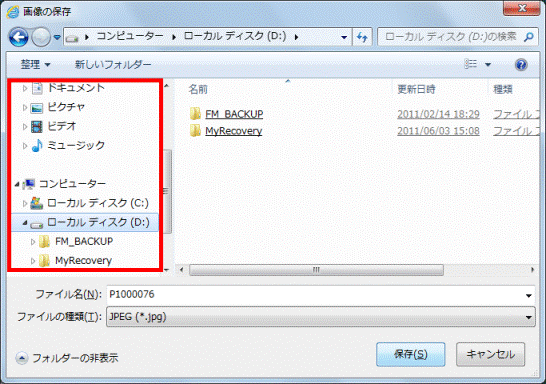This screenshot has height=384, width=546.
Task: Select ドキュメント in the navigation tree
Action: (x=76, y=88)
